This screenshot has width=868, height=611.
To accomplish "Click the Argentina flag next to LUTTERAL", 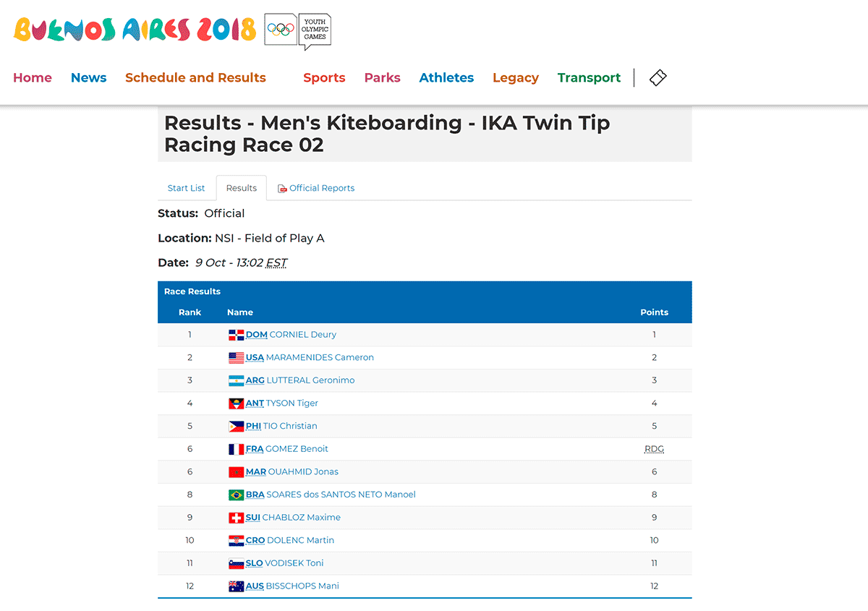I will [x=237, y=380].
